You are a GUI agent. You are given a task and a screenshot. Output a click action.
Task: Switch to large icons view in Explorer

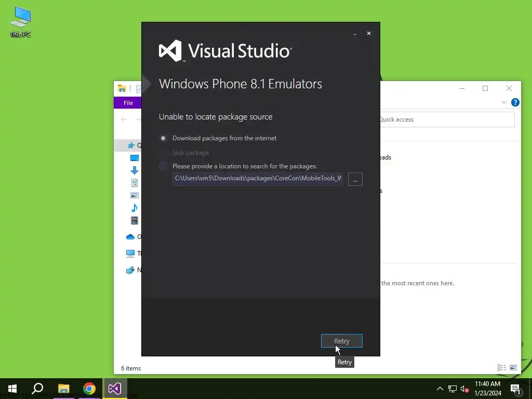click(513, 367)
